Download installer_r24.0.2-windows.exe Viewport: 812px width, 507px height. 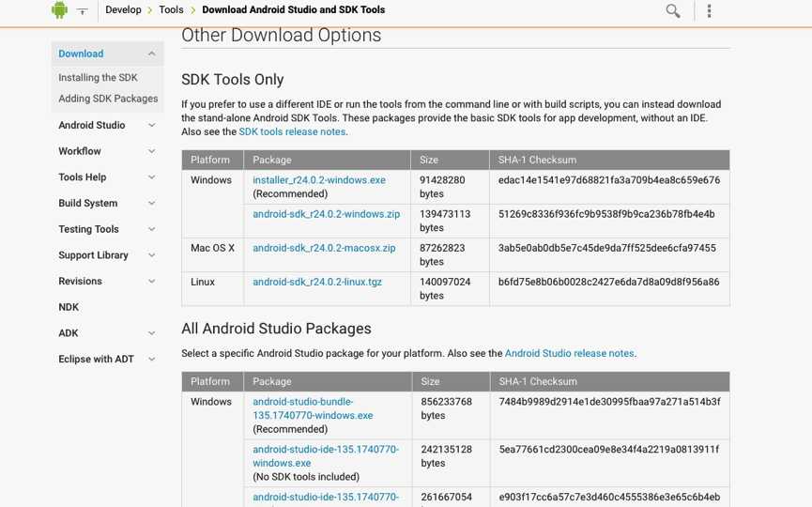tap(319, 180)
